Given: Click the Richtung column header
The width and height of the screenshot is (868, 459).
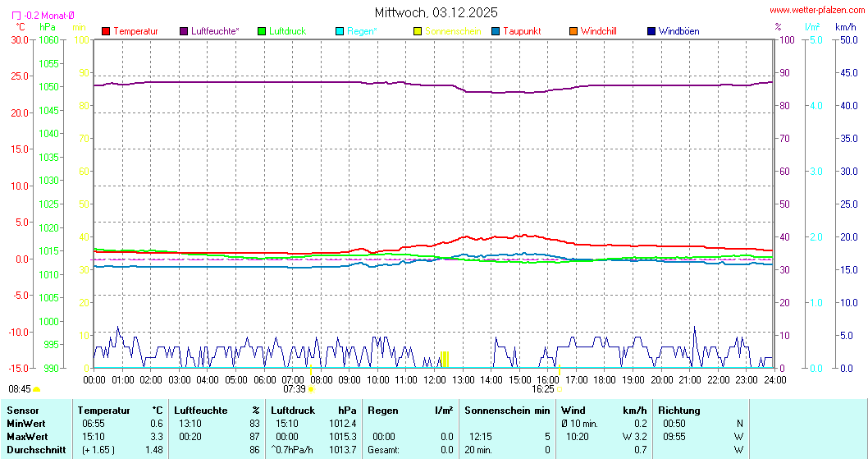Looking at the screenshot, I should pos(679,410).
